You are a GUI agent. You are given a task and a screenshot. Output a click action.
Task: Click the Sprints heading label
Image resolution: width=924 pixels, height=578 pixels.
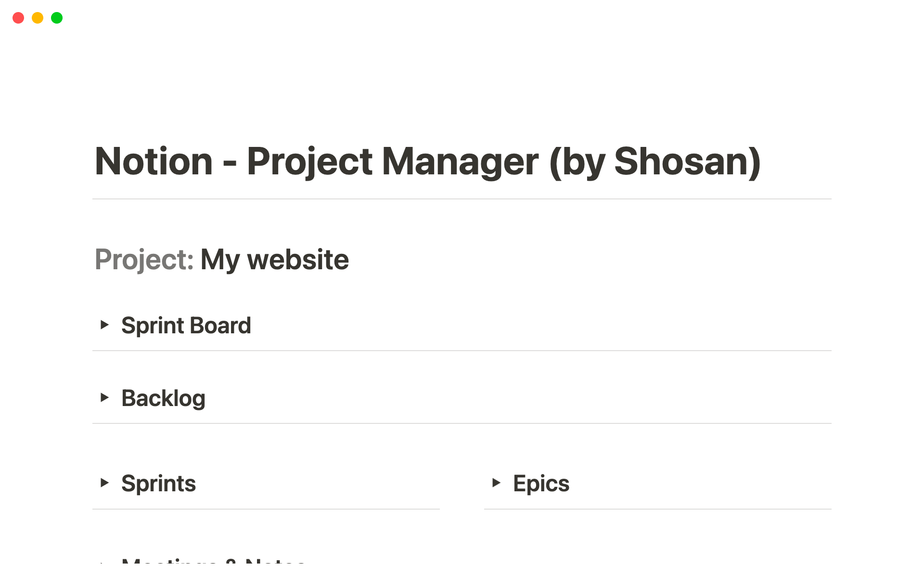159,483
